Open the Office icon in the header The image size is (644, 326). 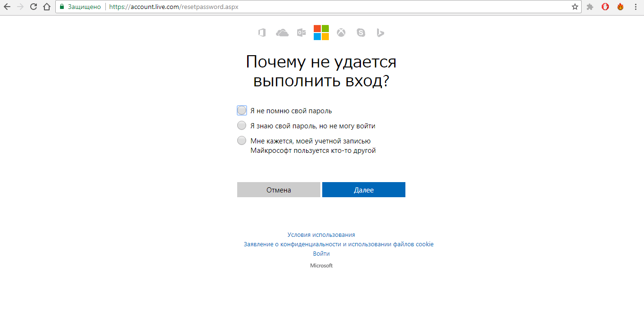pyautogui.click(x=262, y=33)
